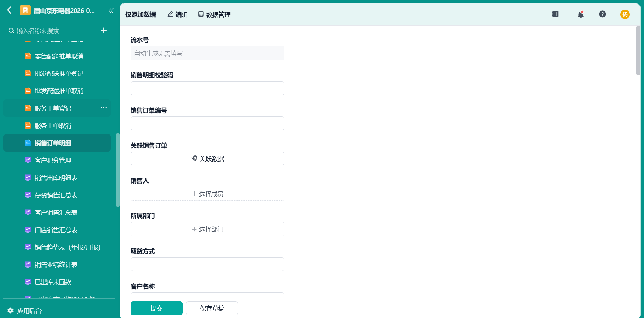Click the report icon beside 已出库未回款
The width and height of the screenshot is (644, 318).
[x=28, y=282]
